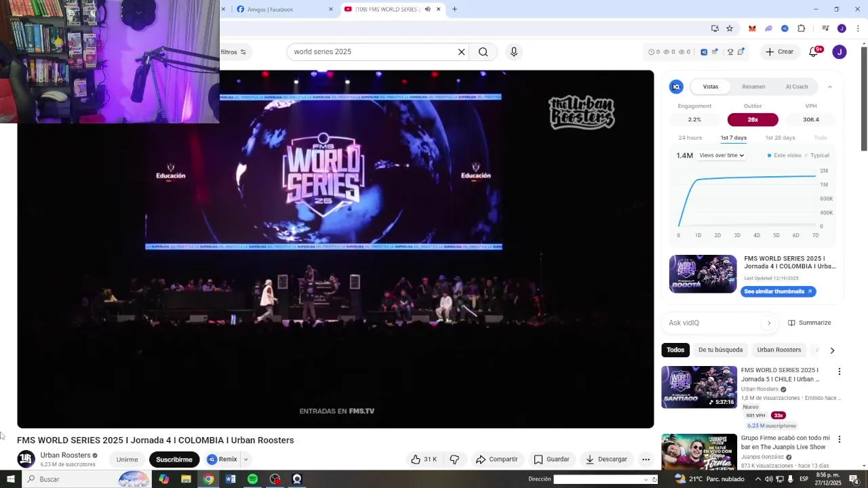Collapse the vidIQ panel chevron

(829, 87)
